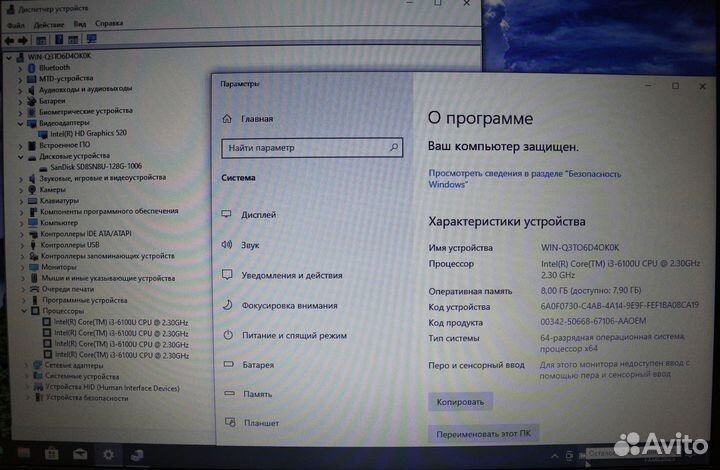Image resolution: width=720 pixels, height=470 pixels.
Task: Open Фокусировка внимания settings page
Action: 289,306
